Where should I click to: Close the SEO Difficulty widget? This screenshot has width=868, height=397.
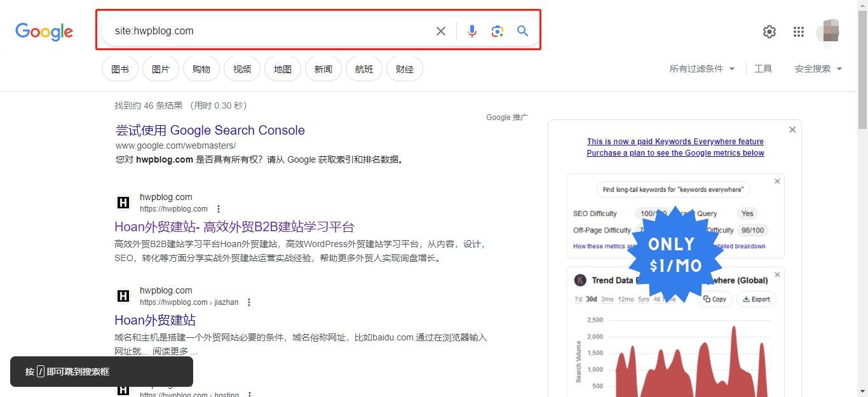tap(777, 181)
